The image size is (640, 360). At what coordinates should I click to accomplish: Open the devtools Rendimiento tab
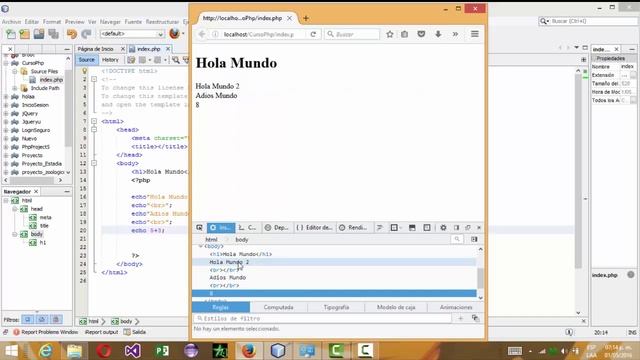353,228
